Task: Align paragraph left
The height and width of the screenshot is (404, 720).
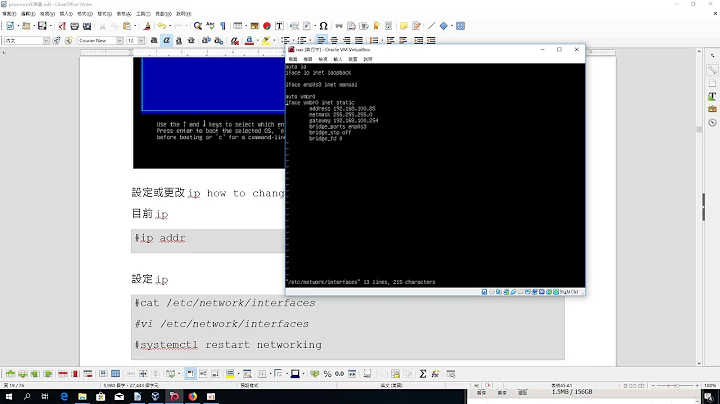Action: (x=321, y=40)
